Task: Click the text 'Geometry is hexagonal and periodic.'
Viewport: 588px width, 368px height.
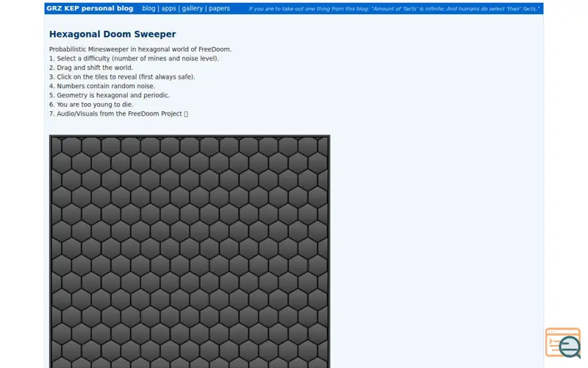Action: pos(113,96)
